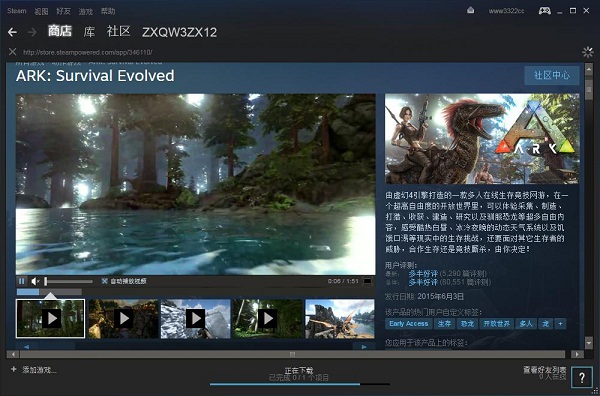
Task: Click the store URL address field
Action: click(88, 52)
